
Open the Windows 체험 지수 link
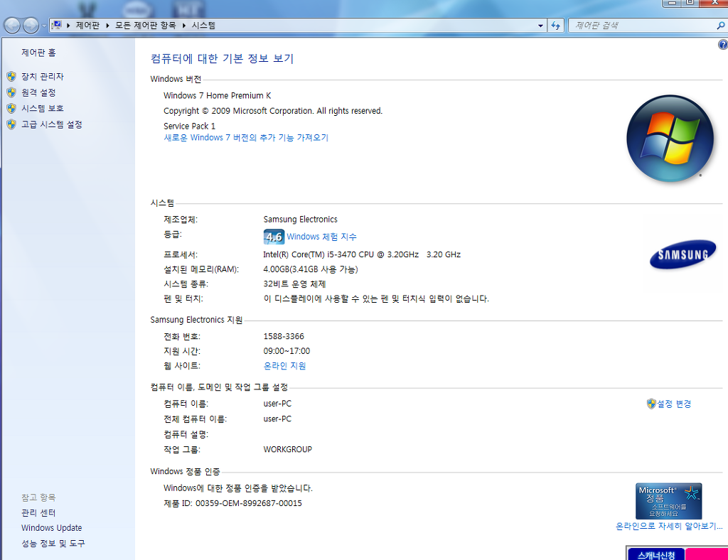pyautogui.click(x=322, y=237)
